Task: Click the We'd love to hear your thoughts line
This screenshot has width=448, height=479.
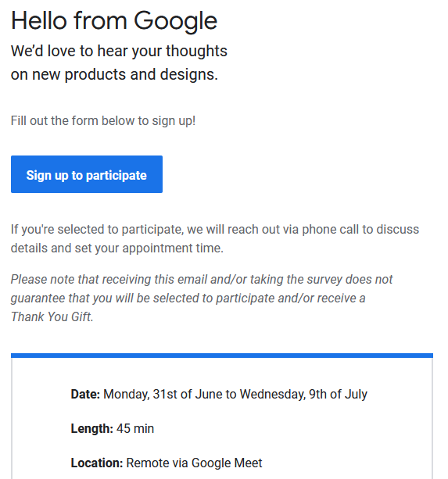Action: coord(119,51)
